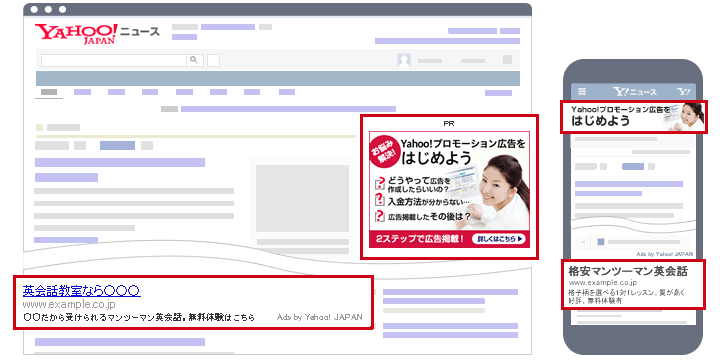Image resolution: width=720 pixels, height=360 pixels.
Task: Click the first red question mark icon in ad
Action: [379, 183]
